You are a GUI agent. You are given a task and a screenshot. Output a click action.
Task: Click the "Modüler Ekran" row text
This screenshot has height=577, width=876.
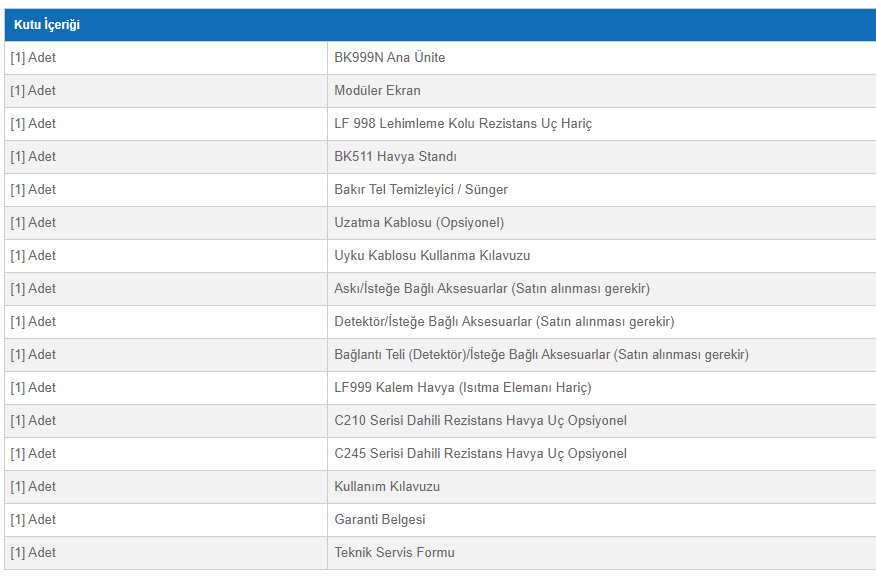point(377,91)
